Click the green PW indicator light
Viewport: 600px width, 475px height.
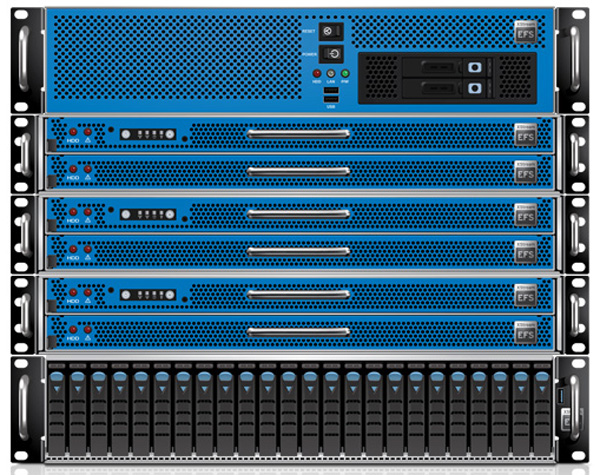tap(345, 73)
